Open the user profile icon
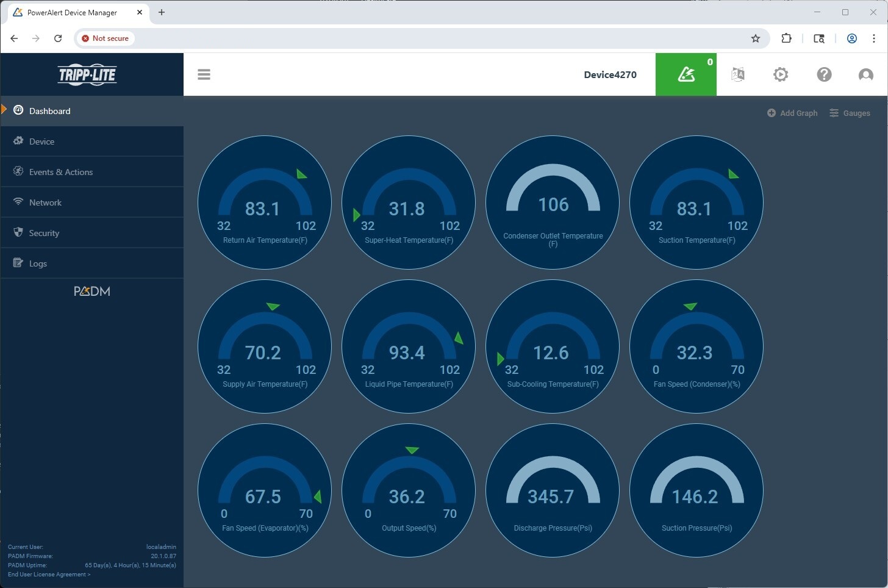The width and height of the screenshot is (888, 588). (x=865, y=74)
